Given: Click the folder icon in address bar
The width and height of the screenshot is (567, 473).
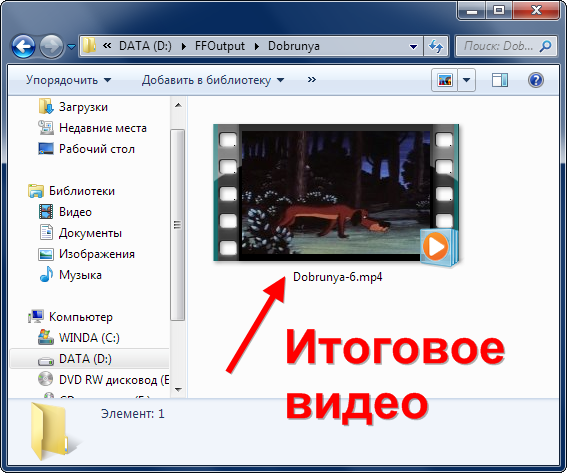Looking at the screenshot, I should pos(89,46).
